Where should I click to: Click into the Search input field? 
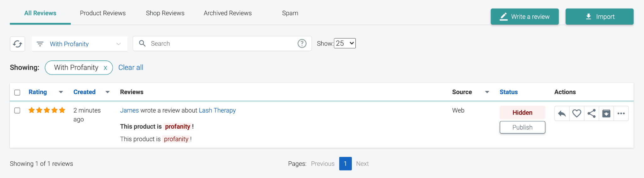click(220, 44)
